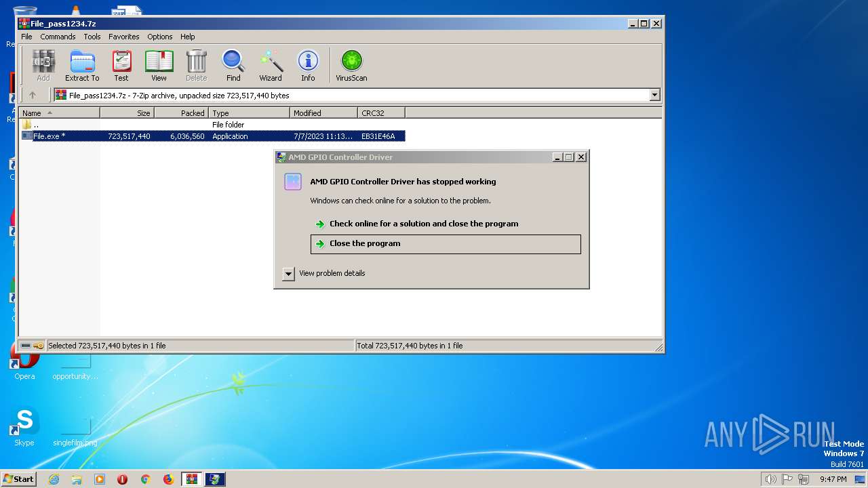The image size is (868, 488).
Task: Launch Chrome from the taskbar
Action: pos(145,479)
